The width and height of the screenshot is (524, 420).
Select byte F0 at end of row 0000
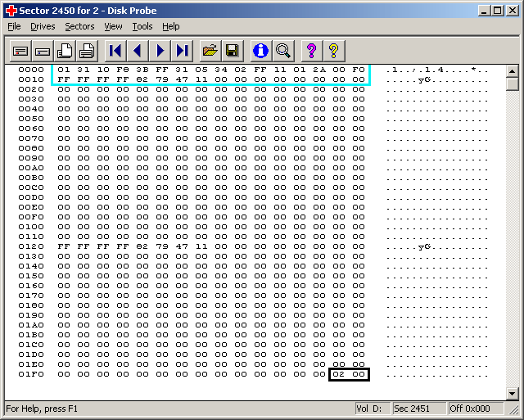(359, 70)
